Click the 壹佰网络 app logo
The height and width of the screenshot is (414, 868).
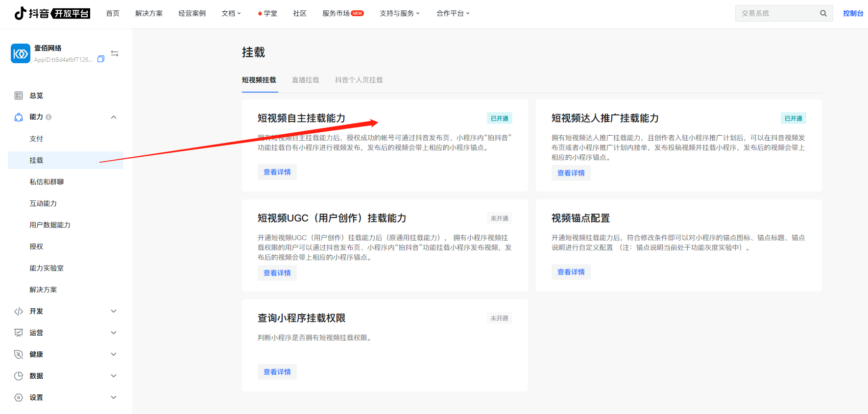(x=21, y=53)
